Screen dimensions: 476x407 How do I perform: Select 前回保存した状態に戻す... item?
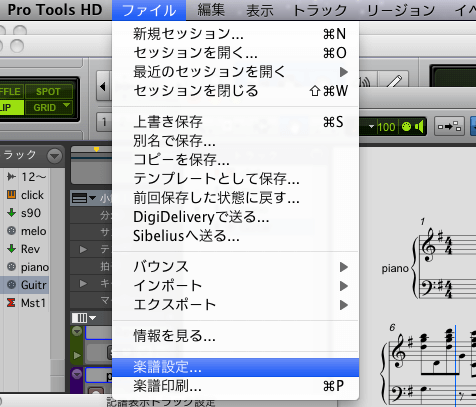click(x=235, y=198)
